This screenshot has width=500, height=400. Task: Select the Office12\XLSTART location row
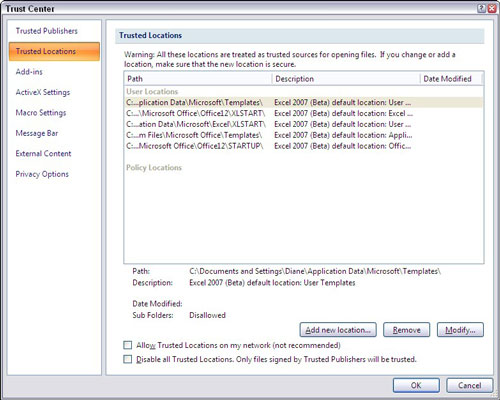(303, 113)
